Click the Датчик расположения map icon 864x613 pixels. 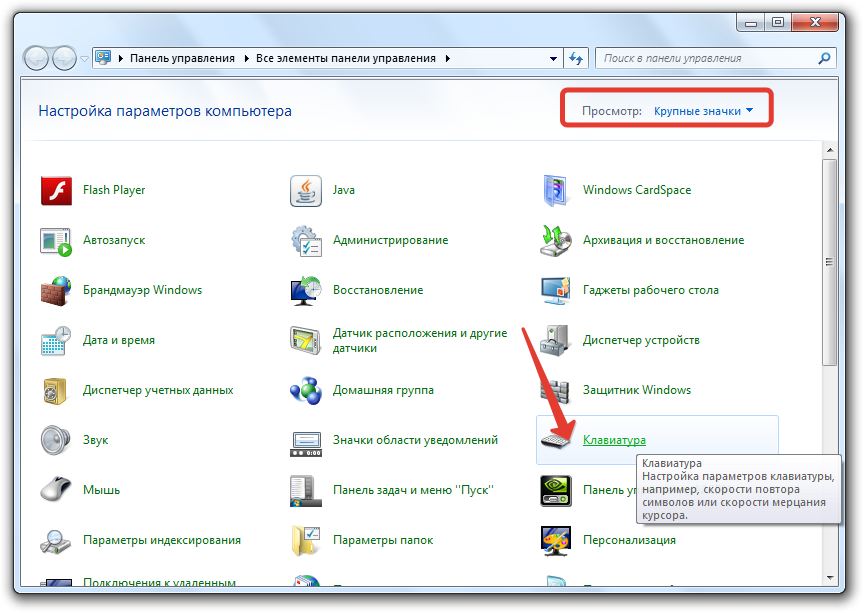(x=306, y=341)
